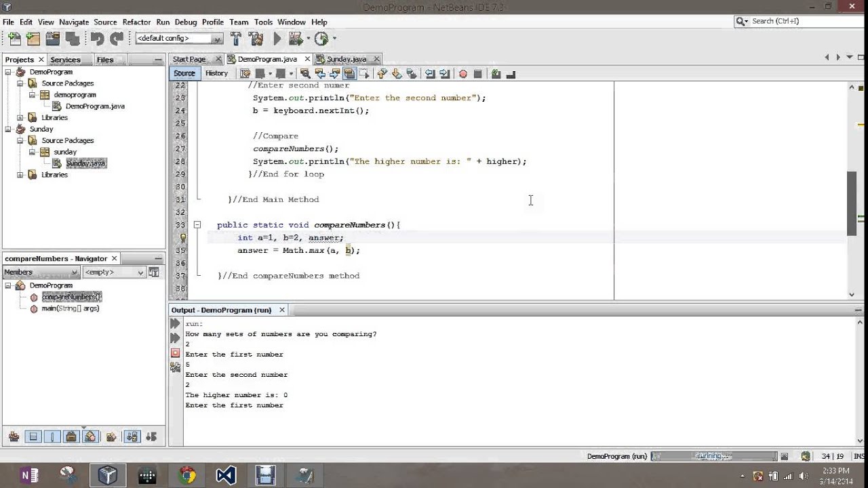Click the Comment editor toolbar icon
Viewport: 868px width, 488px height.
[x=496, y=73]
